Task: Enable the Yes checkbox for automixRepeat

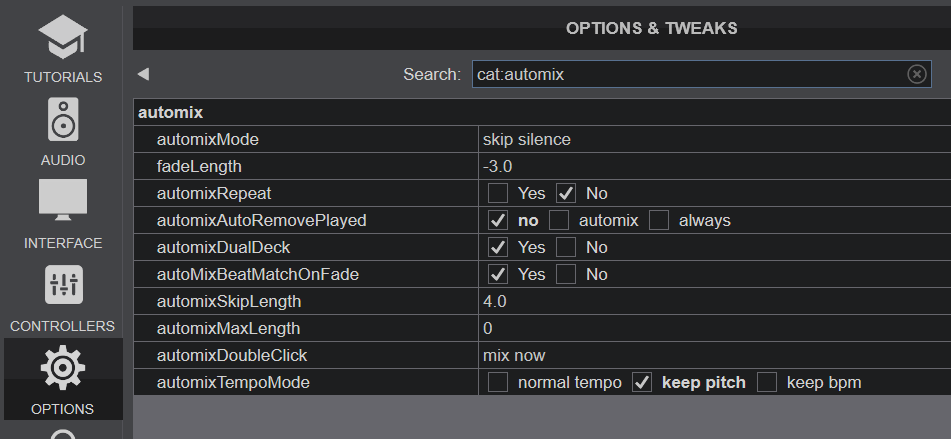Action: [x=498, y=193]
